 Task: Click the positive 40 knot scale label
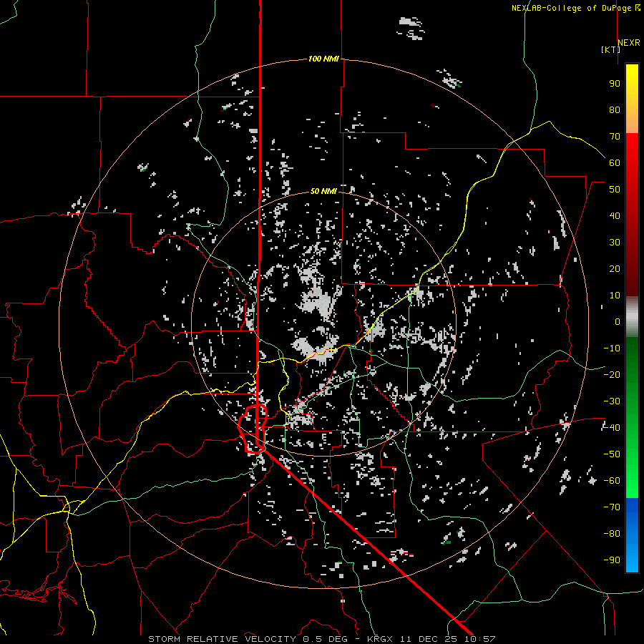(x=615, y=215)
